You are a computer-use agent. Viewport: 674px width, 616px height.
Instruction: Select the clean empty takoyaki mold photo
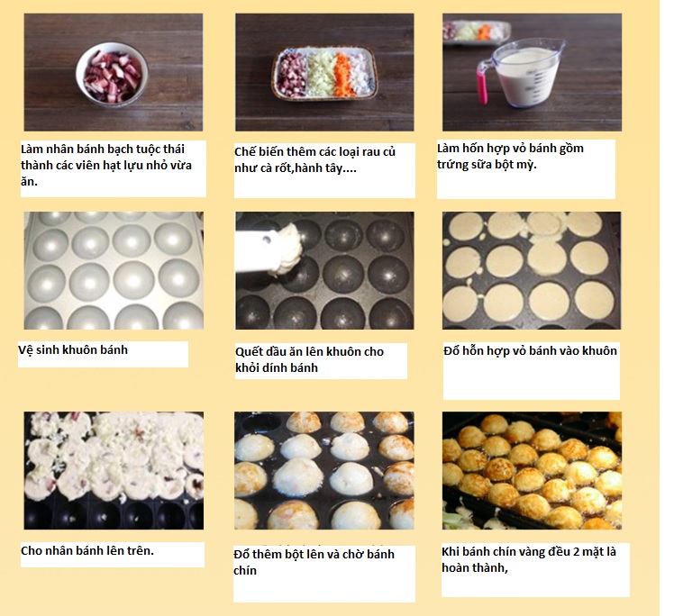(114, 271)
